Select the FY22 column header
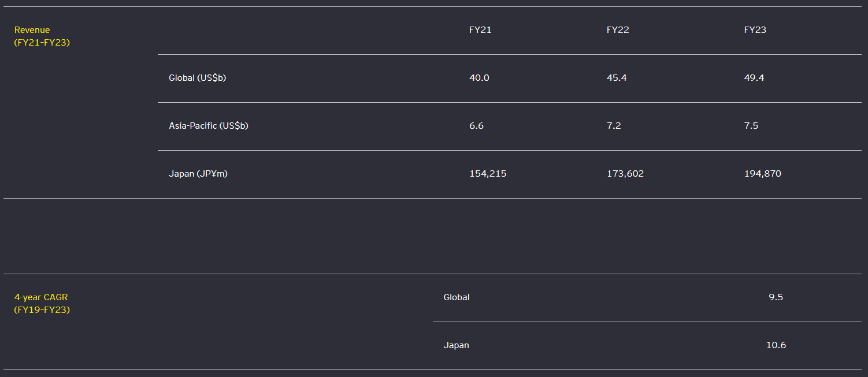This screenshot has width=868, height=377. coord(618,30)
